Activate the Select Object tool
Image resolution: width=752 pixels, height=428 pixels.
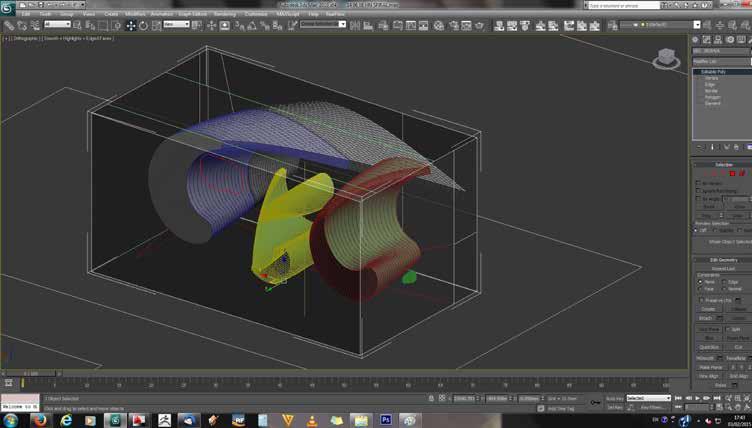(x=78, y=25)
